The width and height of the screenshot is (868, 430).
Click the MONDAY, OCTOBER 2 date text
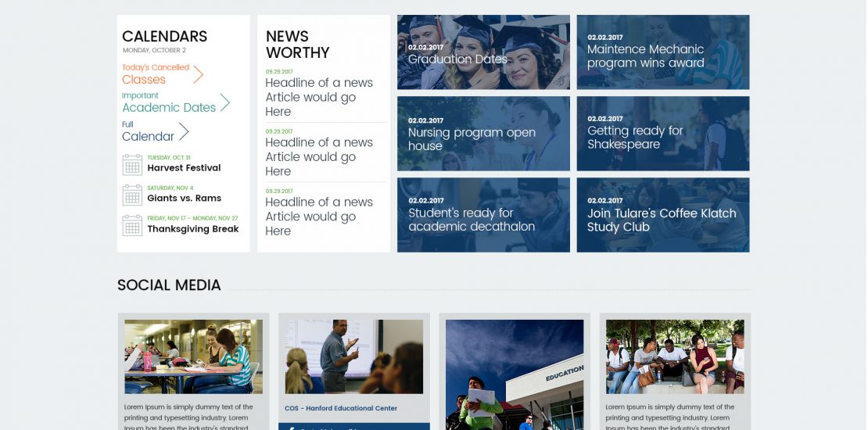pyautogui.click(x=155, y=50)
